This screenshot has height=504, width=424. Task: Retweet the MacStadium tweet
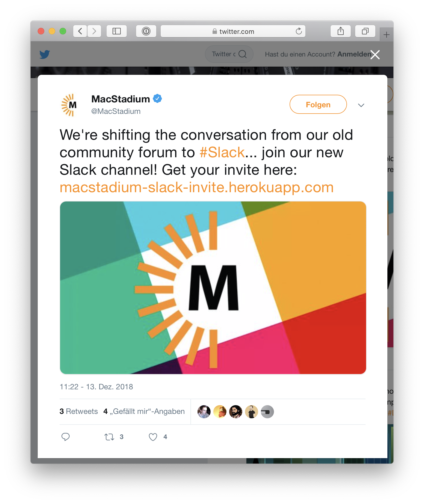coord(109,437)
